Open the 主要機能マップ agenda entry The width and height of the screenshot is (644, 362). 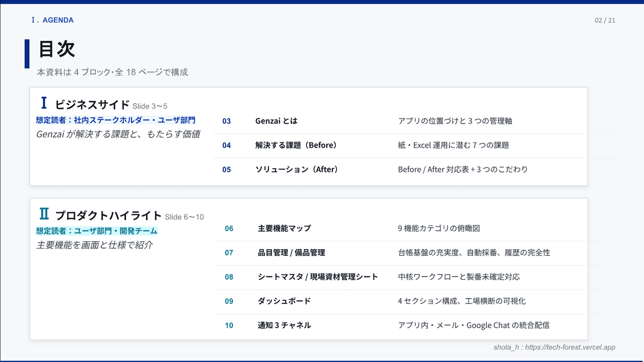284,228
